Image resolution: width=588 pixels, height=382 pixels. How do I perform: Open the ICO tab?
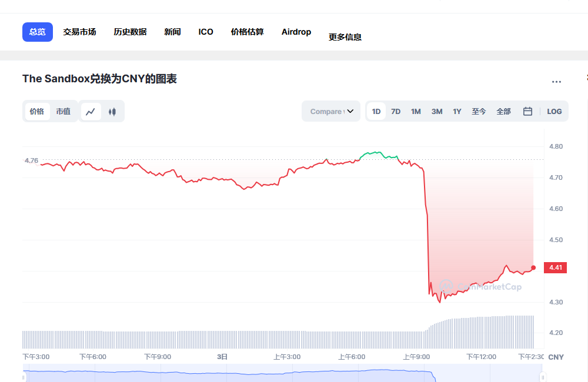206,32
